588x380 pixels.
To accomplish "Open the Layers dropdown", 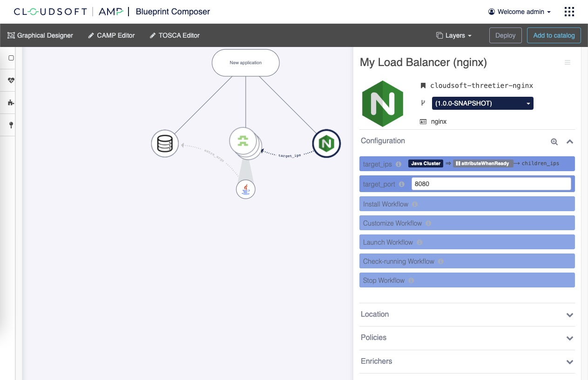I will [x=454, y=35].
